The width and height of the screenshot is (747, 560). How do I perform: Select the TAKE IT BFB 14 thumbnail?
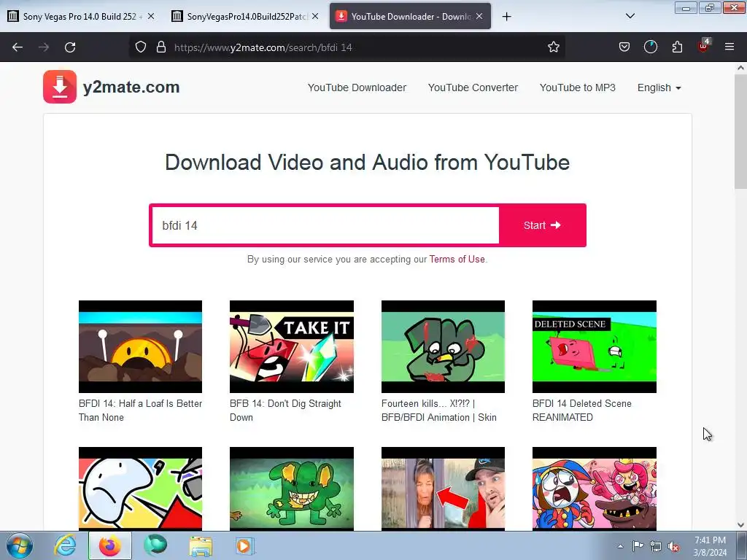click(292, 346)
